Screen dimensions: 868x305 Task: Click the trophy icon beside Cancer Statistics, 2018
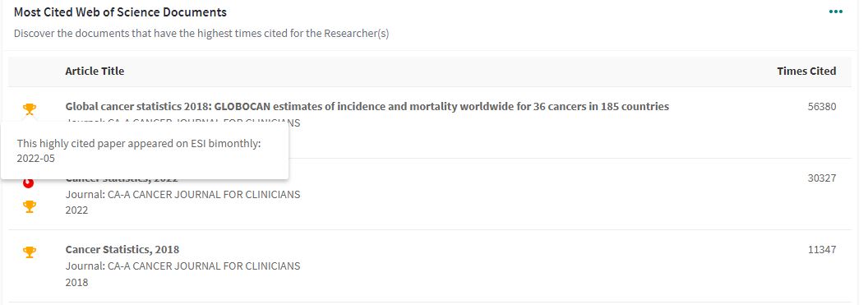pyautogui.click(x=30, y=252)
